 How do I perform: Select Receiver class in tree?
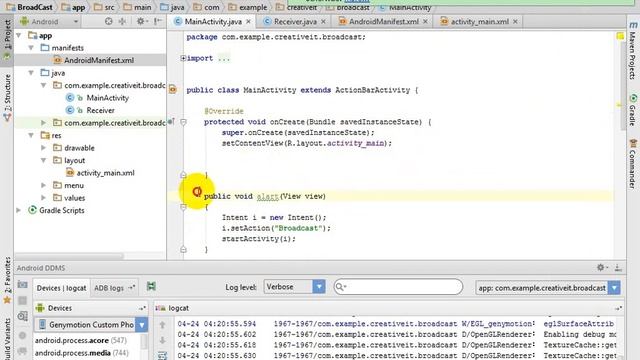[x=100, y=111]
